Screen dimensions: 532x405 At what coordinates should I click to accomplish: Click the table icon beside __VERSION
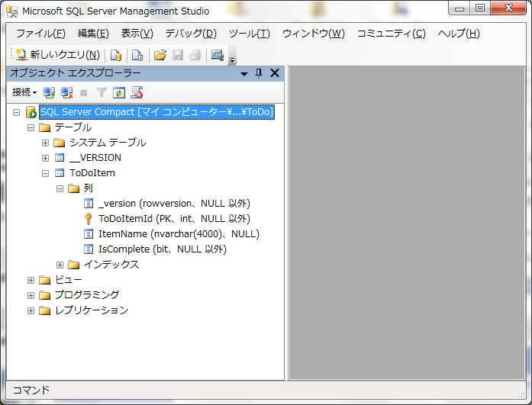(x=60, y=158)
